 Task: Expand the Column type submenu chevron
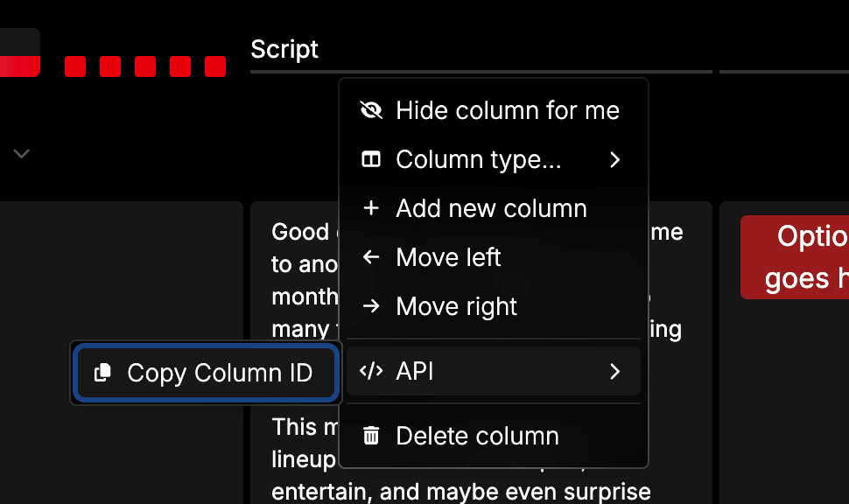pos(614,159)
